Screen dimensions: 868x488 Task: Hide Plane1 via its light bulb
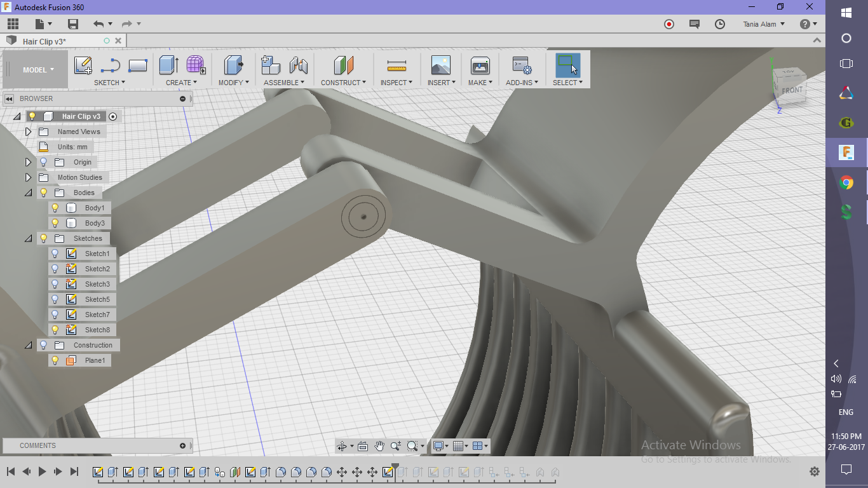coord(55,360)
